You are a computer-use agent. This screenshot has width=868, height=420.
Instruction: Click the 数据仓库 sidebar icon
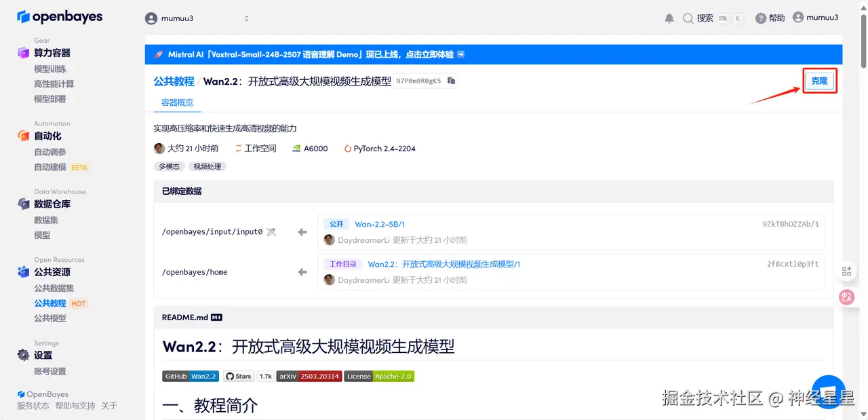(24, 204)
